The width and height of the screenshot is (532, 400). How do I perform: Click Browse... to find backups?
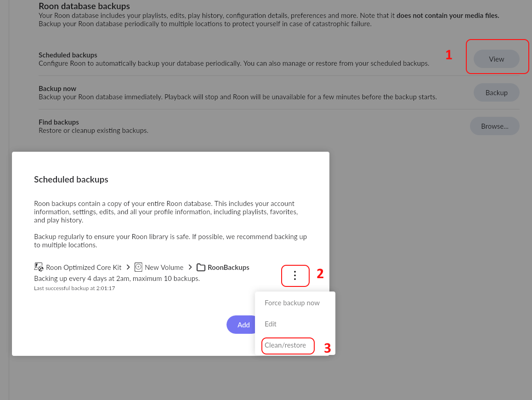[x=495, y=126]
